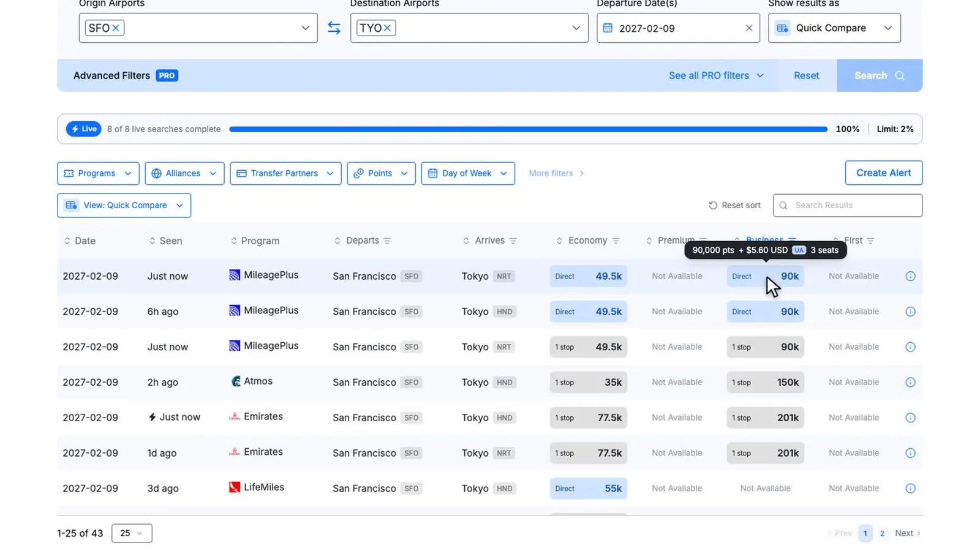Change the 25 results per page dropdown
The image size is (980, 551).
(x=132, y=533)
